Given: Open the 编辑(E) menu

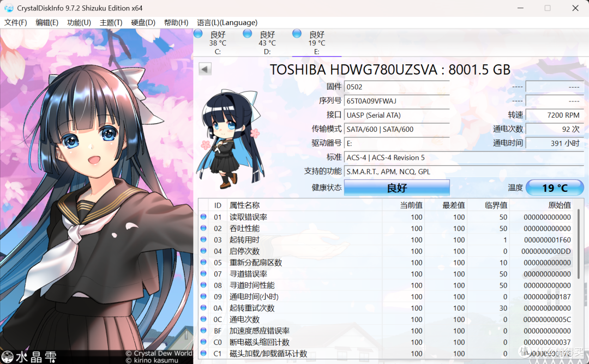Looking at the screenshot, I should (x=47, y=22).
